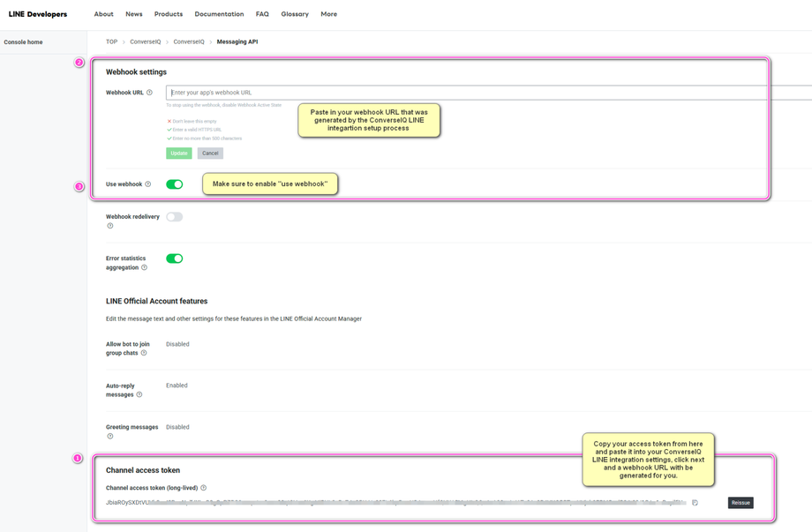Toggle Error statistics aggregation switch
The image size is (812, 532).
175,259
